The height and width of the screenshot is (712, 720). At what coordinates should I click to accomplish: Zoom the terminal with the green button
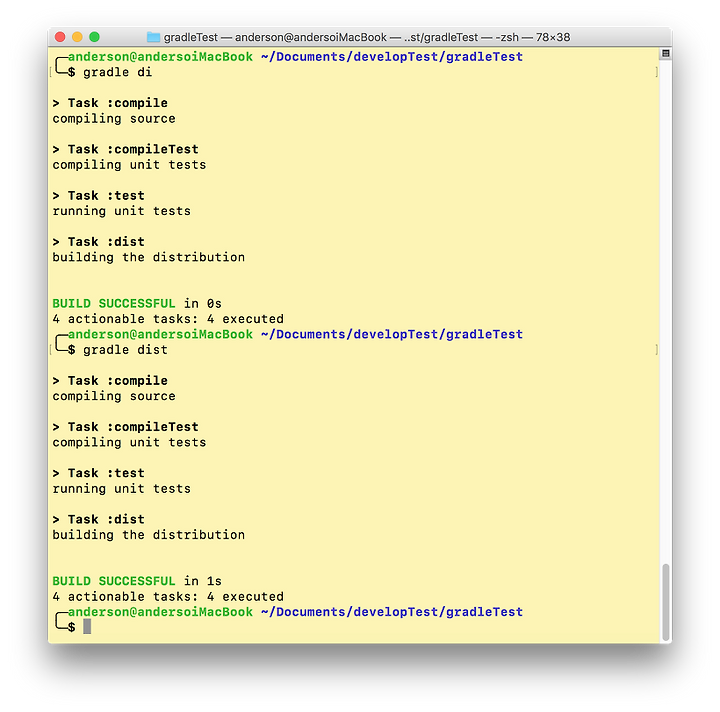(x=95, y=37)
